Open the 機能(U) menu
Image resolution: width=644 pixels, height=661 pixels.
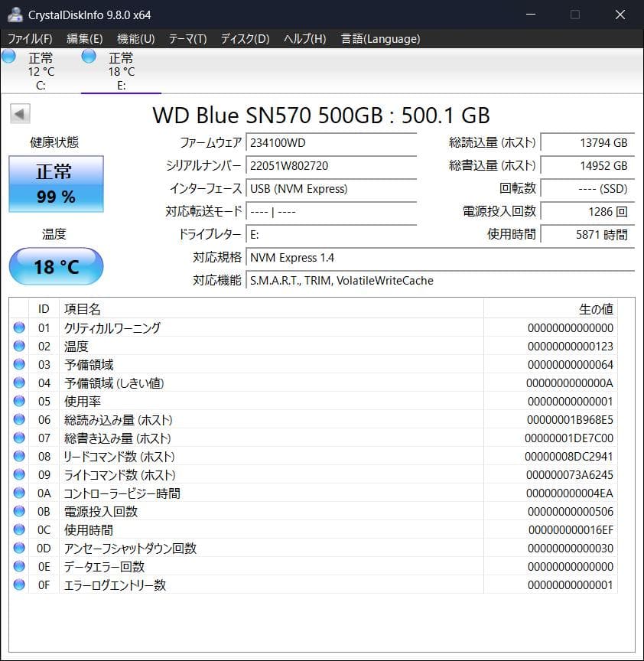pos(135,39)
